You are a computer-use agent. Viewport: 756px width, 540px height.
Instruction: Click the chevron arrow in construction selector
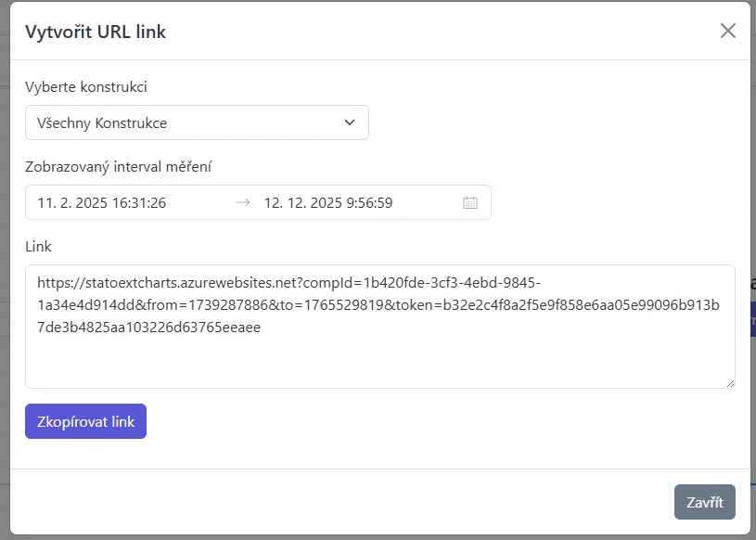pos(350,122)
